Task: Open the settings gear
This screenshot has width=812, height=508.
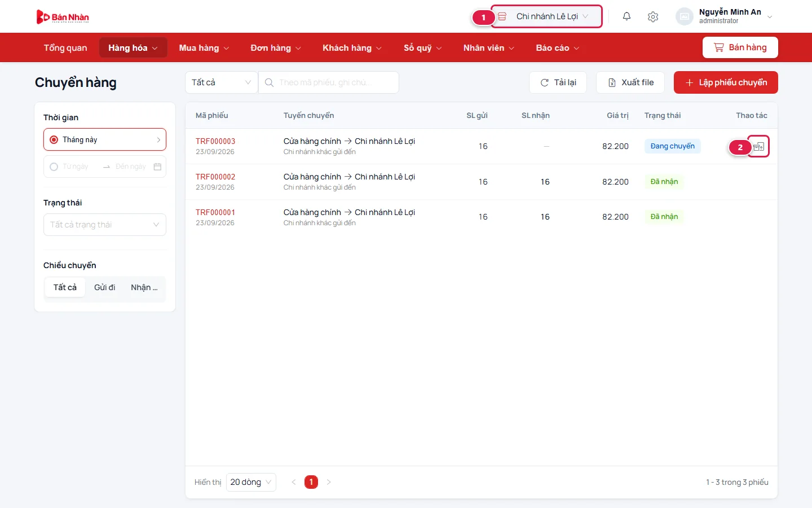Action: [653, 16]
